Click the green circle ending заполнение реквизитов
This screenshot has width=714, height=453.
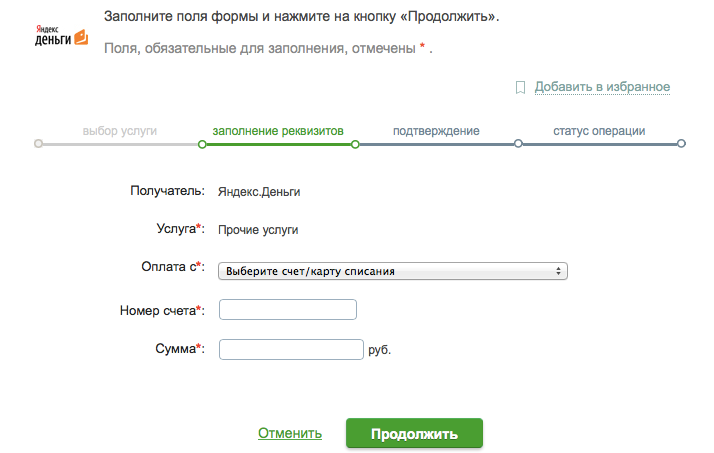pyautogui.click(x=355, y=144)
